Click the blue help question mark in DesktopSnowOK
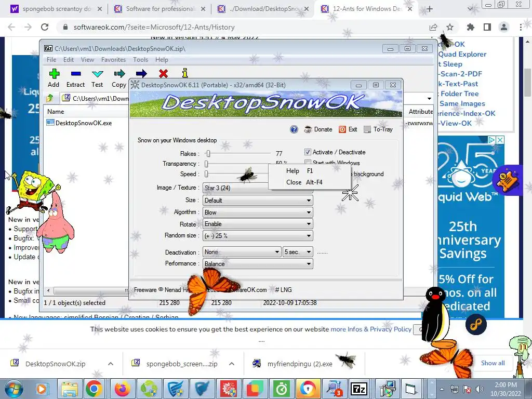The height and width of the screenshot is (399, 532). 294,129
